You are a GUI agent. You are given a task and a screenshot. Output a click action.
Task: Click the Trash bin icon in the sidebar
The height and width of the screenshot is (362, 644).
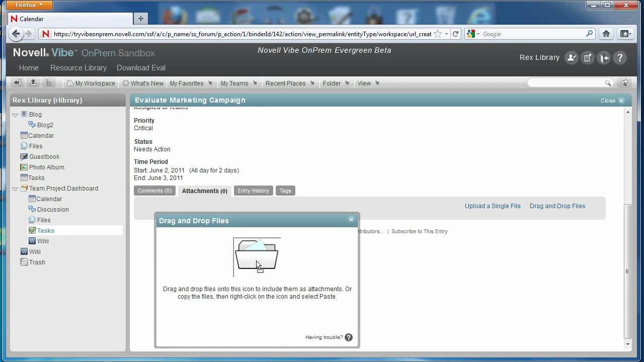click(24, 262)
